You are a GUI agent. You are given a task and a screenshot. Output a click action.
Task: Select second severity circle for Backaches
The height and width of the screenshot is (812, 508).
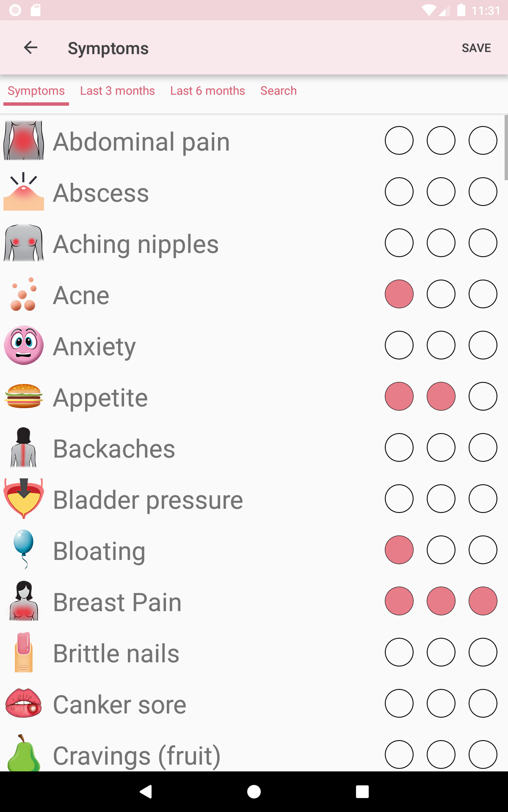click(x=441, y=447)
